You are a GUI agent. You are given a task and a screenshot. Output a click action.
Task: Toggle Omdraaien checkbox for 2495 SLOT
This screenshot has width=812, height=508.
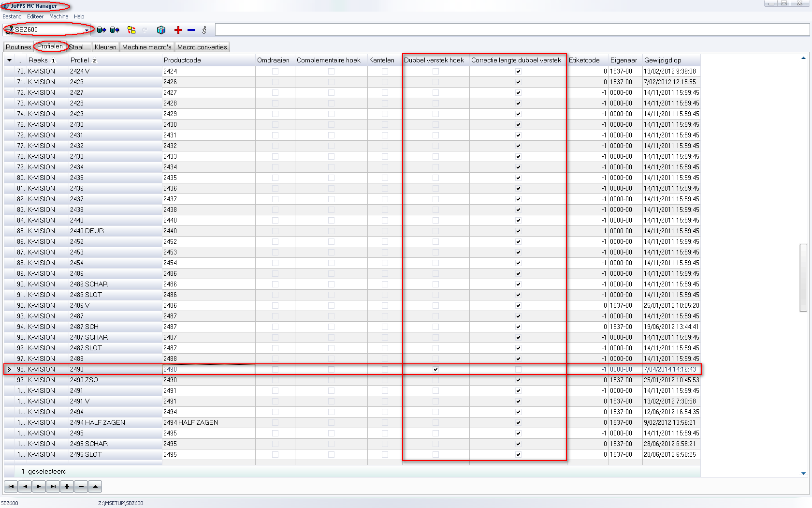click(275, 454)
